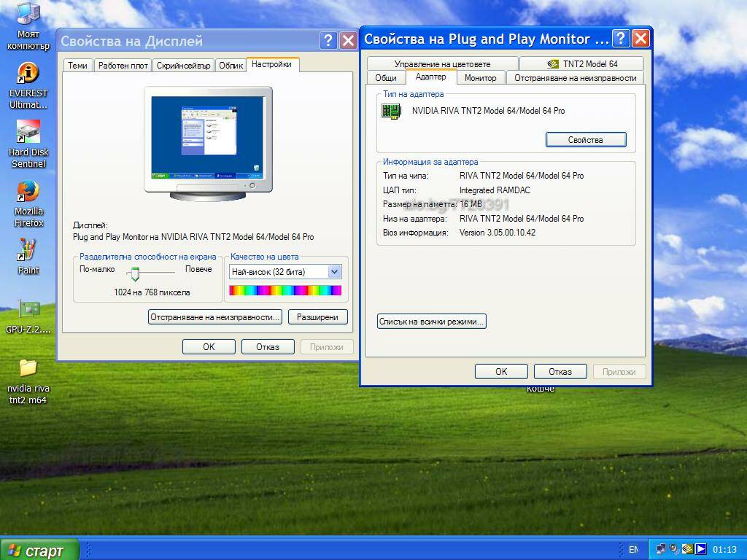Click Cancel (Отказ) in Display Properties
Screen dimensions: 747x560
(x=268, y=346)
